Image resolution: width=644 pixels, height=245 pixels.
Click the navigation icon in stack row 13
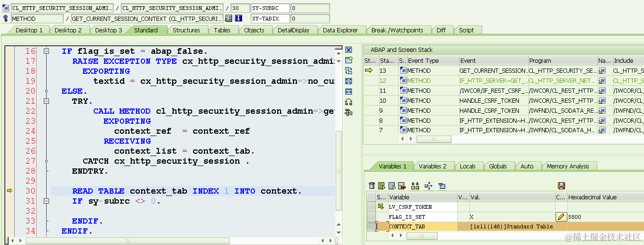tap(602, 70)
